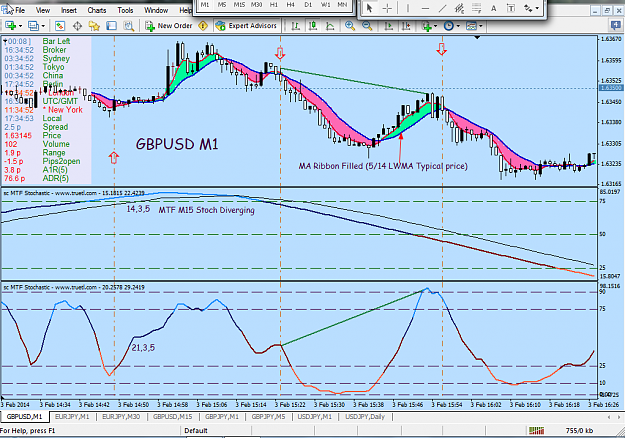Select the Text Label 'T' tool

pos(511,8)
